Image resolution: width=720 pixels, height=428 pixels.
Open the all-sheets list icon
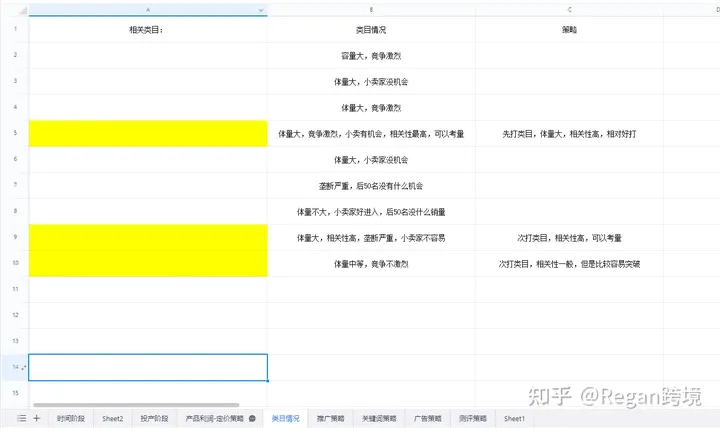pos(21,419)
